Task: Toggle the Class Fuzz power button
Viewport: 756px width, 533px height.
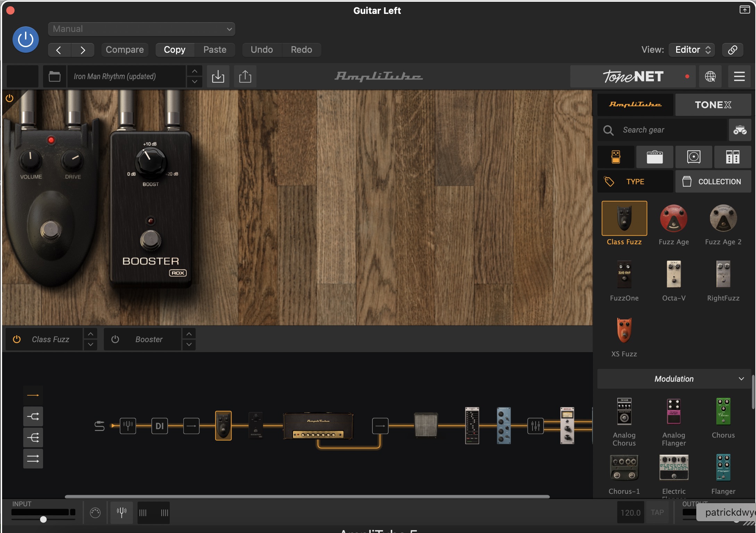Action: coord(17,339)
